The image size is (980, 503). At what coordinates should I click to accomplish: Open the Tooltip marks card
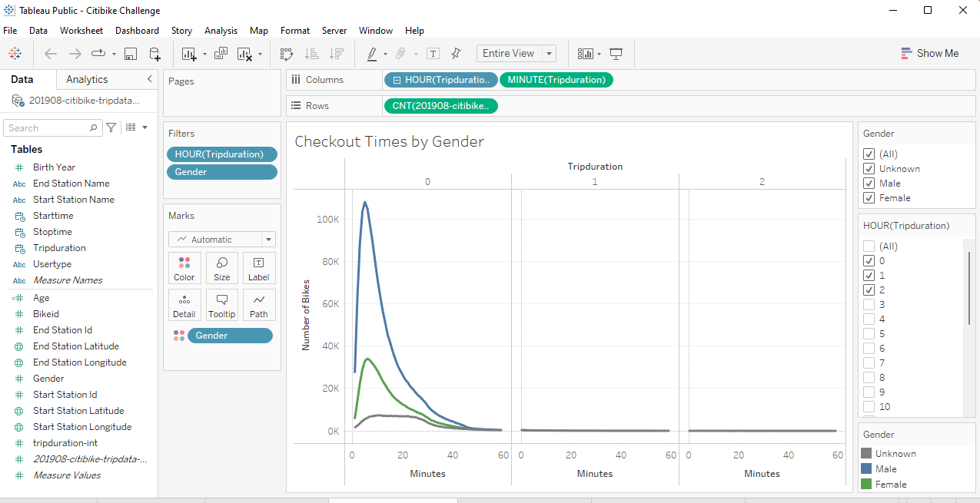[221, 305]
